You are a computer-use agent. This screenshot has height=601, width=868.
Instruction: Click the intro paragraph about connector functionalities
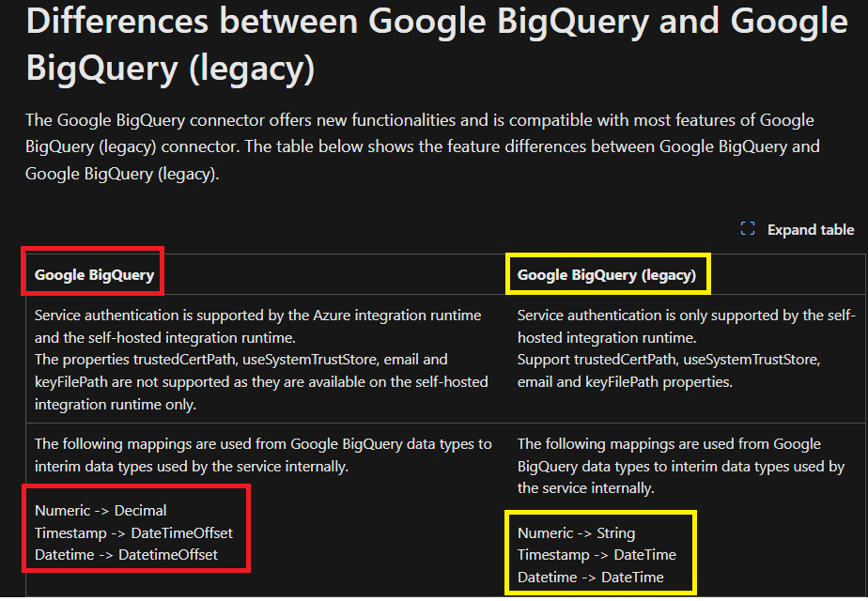[x=423, y=146]
